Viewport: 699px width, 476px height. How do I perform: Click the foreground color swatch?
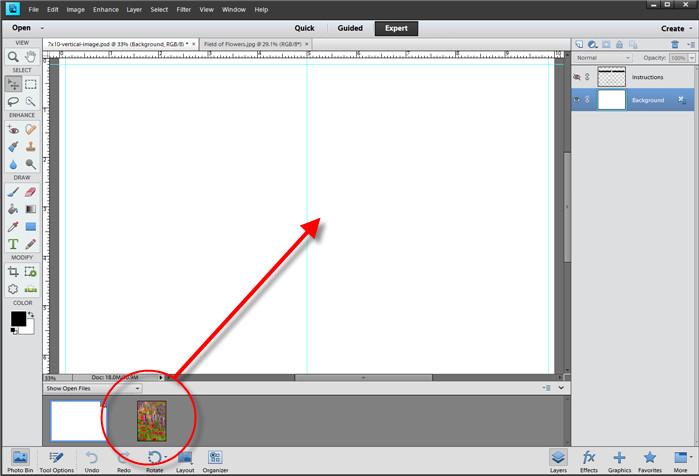click(18, 318)
